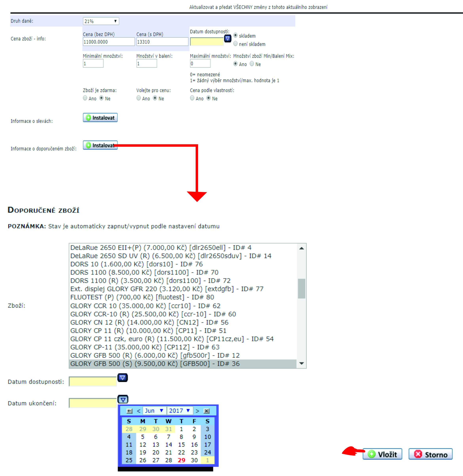Close the calendar popup with X
Screen dimensions: 463x476
[x=206, y=411]
